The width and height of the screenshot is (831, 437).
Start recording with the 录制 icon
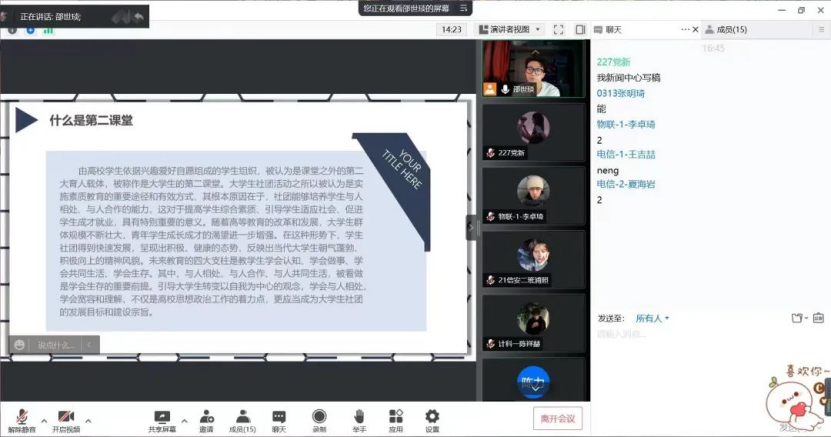[x=319, y=419]
